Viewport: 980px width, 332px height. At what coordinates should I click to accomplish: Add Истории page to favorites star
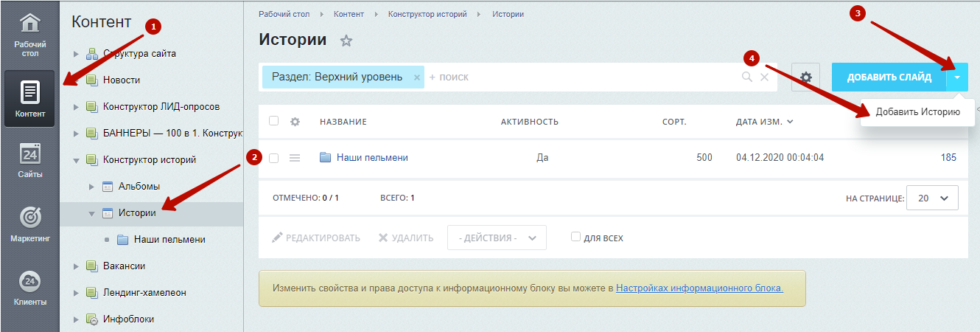click(x=346, y=41)
